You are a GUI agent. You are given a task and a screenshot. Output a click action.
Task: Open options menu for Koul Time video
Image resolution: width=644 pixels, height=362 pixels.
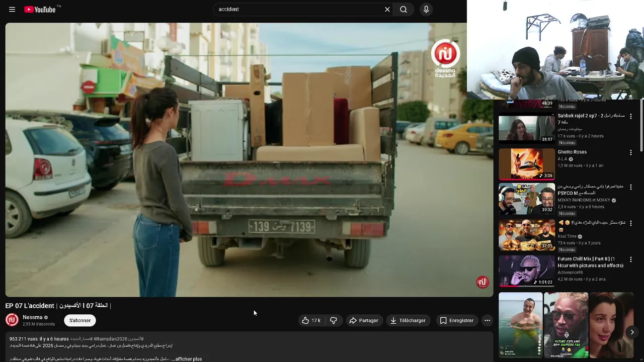coord(630,223)
